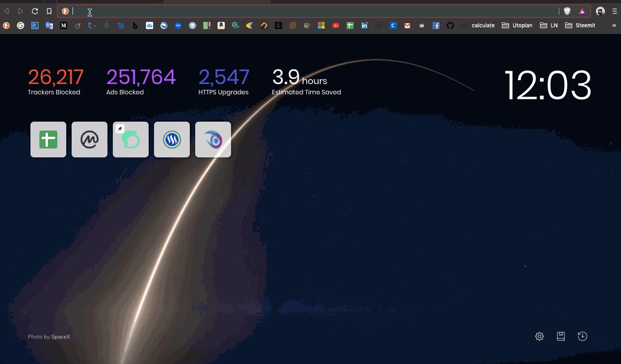Reload the current page
621x364 pixels.
coord(35,11)
